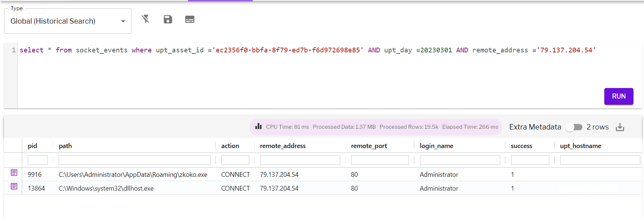Select the zkoko.exe path cell

coord(133,175)
